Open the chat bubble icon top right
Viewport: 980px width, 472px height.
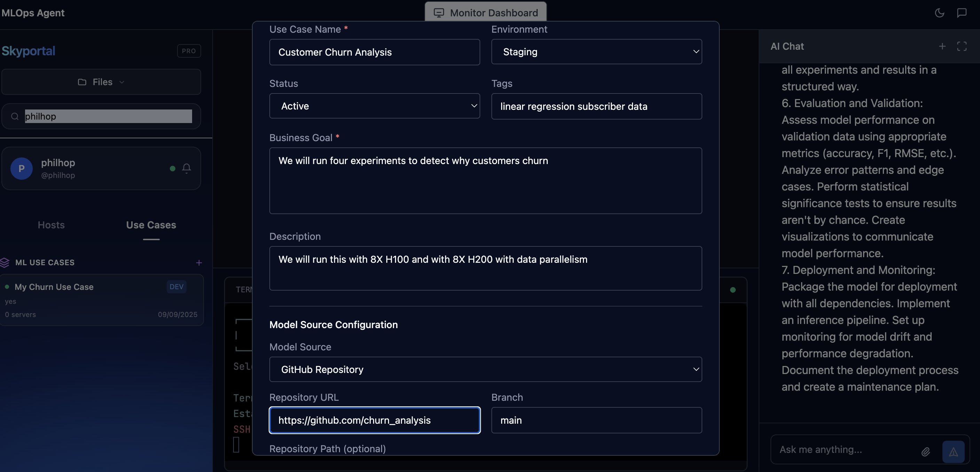962,13
